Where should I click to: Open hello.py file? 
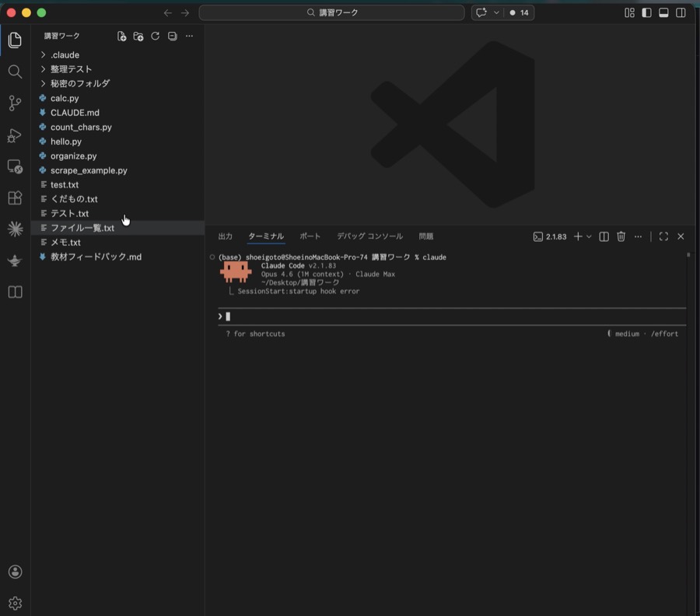point(117,142)
